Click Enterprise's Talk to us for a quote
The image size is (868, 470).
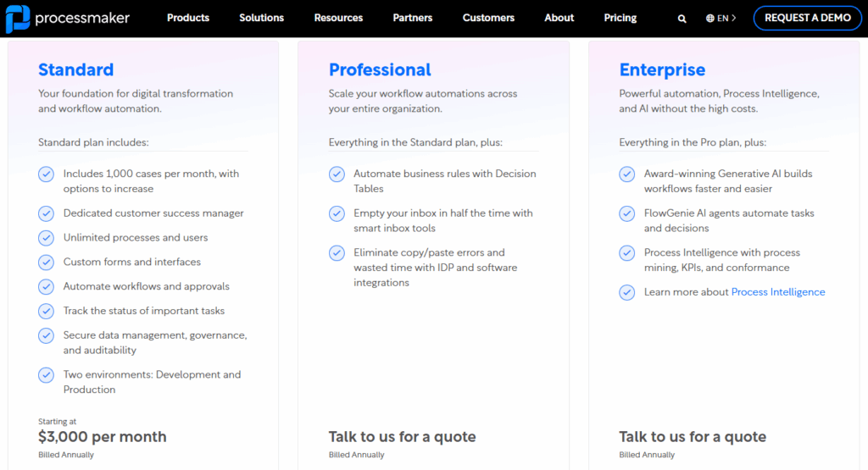pyautogui.click(x=693, y=436)
